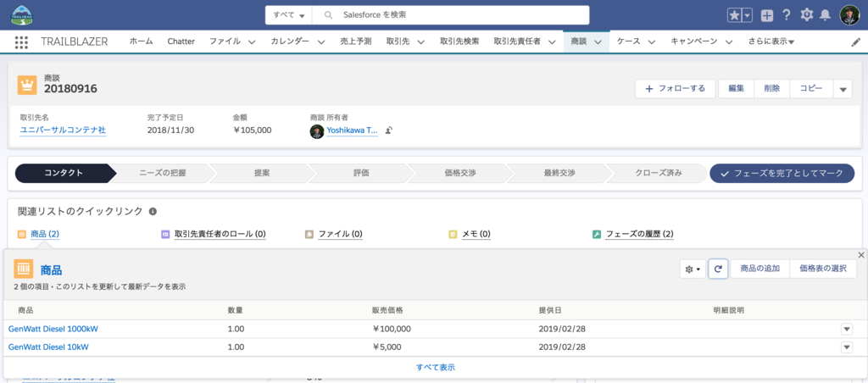Click the 価格表の選択 button
This screenshot has width=868, height=383.
pos(823,269)
